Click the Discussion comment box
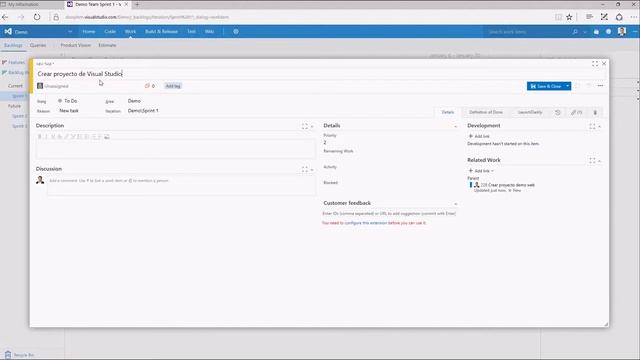 181,185
